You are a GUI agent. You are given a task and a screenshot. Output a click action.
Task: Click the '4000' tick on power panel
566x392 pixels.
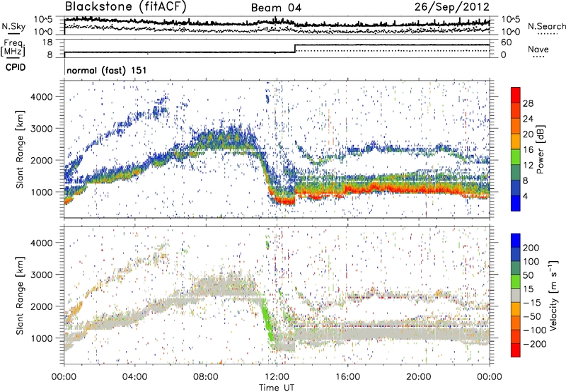(x=42, y=97)
